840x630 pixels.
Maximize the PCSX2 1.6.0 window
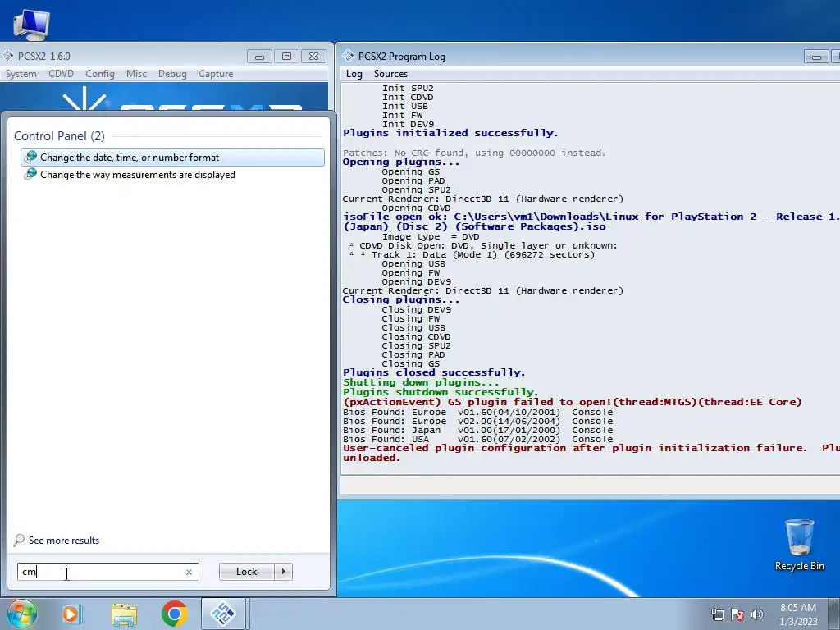point(286,57)
